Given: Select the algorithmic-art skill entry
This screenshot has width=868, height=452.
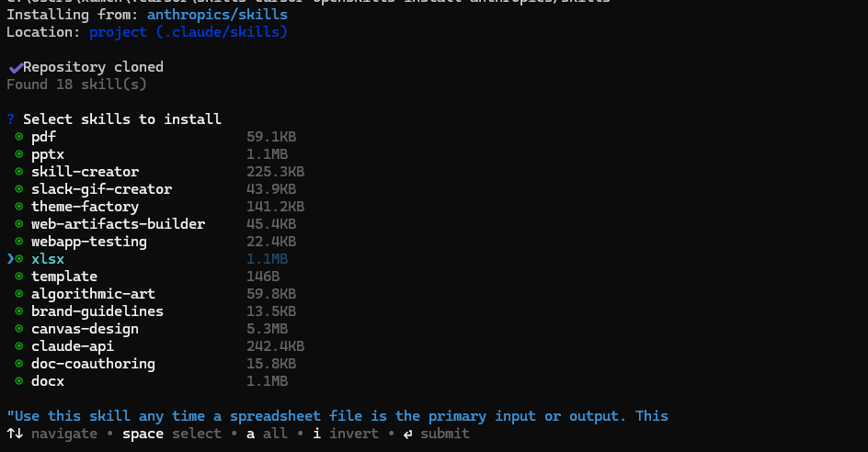Looking at the screenshot, I should point(93,294).
